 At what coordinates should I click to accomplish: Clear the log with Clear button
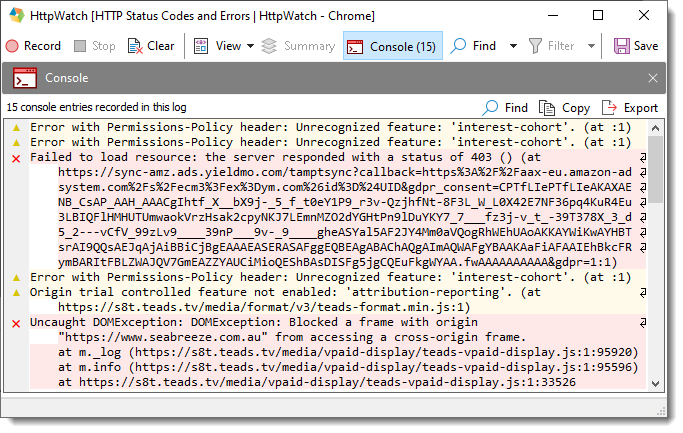[151, 46]
